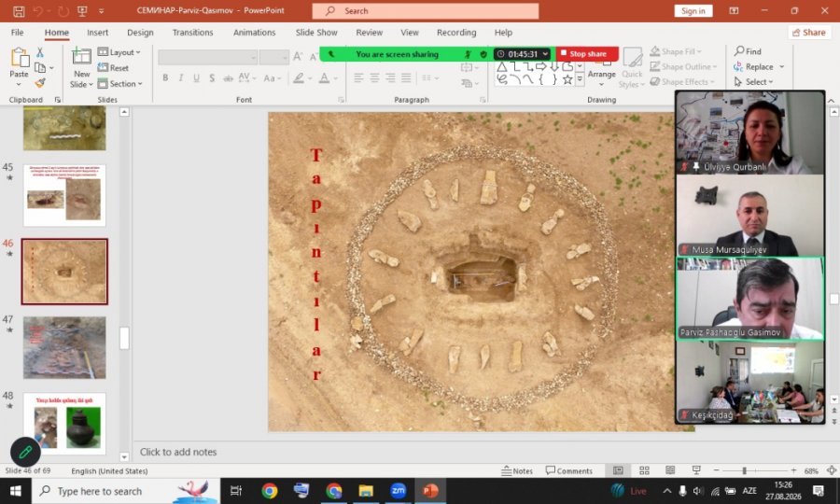Open the font name combo box

pos(208,57)
